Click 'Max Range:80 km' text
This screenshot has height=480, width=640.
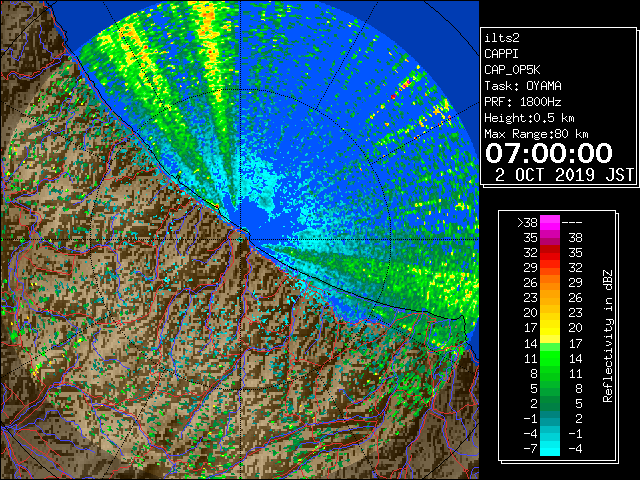coord(536,134)
